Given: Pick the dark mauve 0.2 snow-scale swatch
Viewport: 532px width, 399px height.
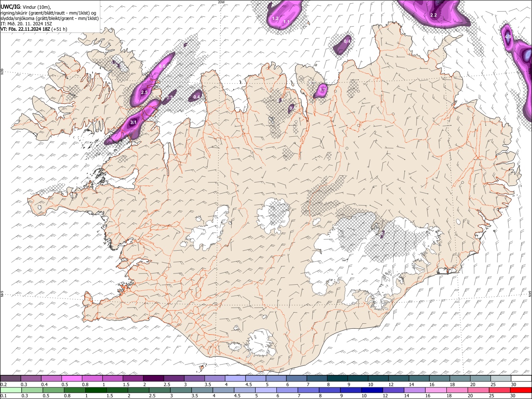Looking at the screenshot, I should pyautogui.click(x=10, y=378).
